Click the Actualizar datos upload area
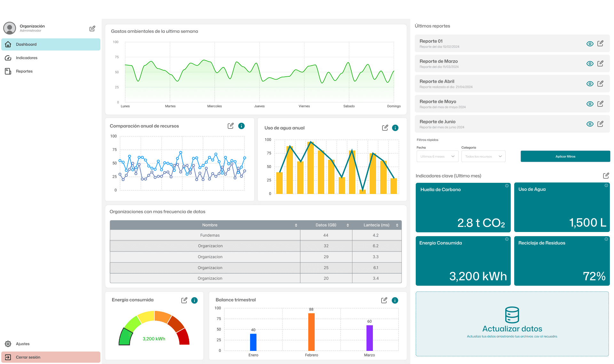This screenshot has width=614, height=364. click(x=512, y=324)
